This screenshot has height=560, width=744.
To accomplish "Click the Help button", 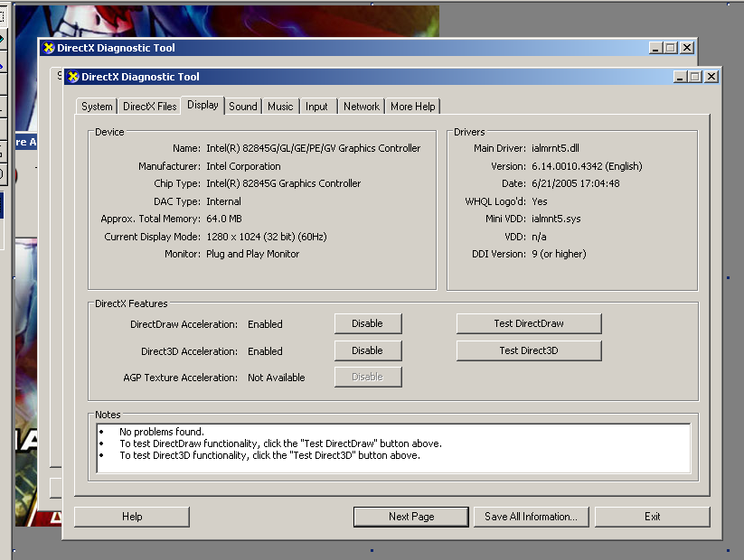I will [x=132, y=517].
